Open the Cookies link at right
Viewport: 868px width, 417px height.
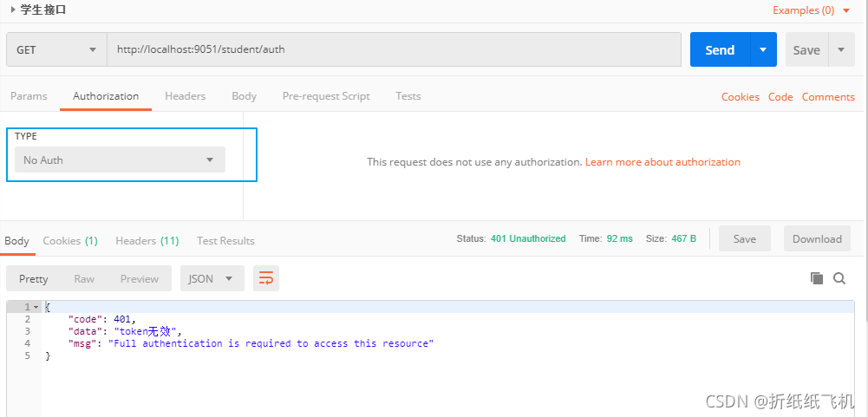pyautogui.click(x=741, y=97)
